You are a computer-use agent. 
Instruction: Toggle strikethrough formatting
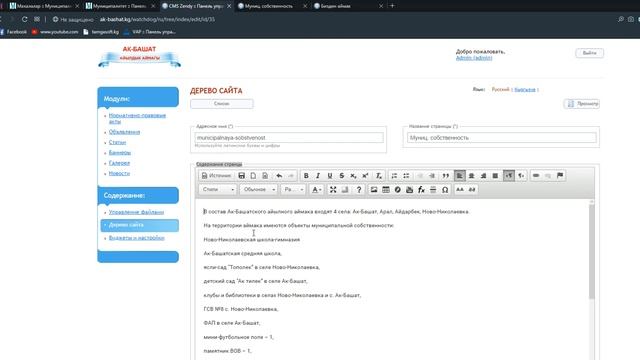point(342,176)
